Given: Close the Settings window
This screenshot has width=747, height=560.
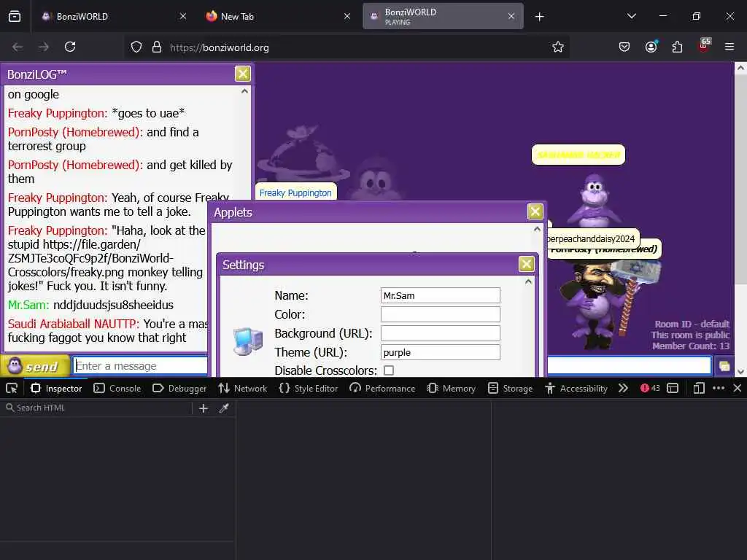Looking at the screenshot, I should click(527, 264).
